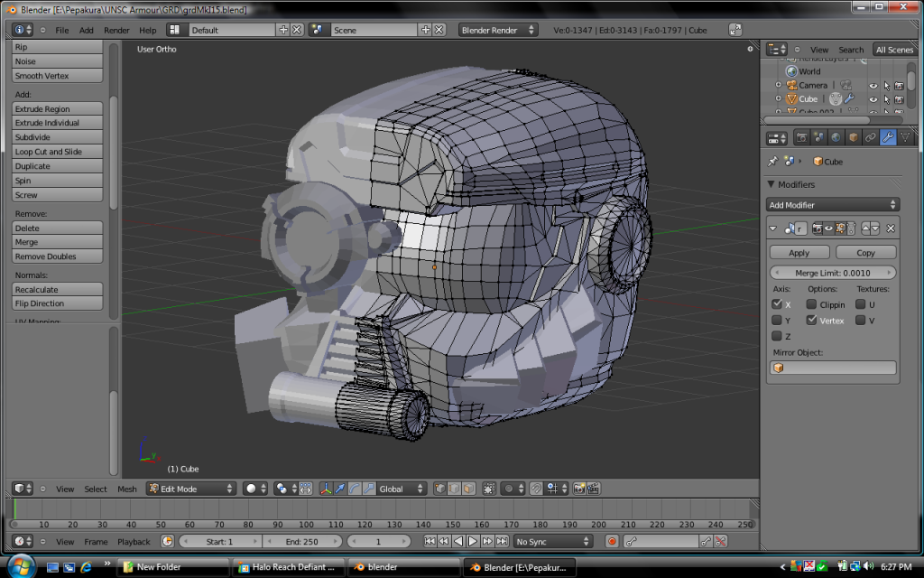The width and height of the screenshot is (924, 578).
Task: Toggle the snap magnet icon
Action: [536, 489]
